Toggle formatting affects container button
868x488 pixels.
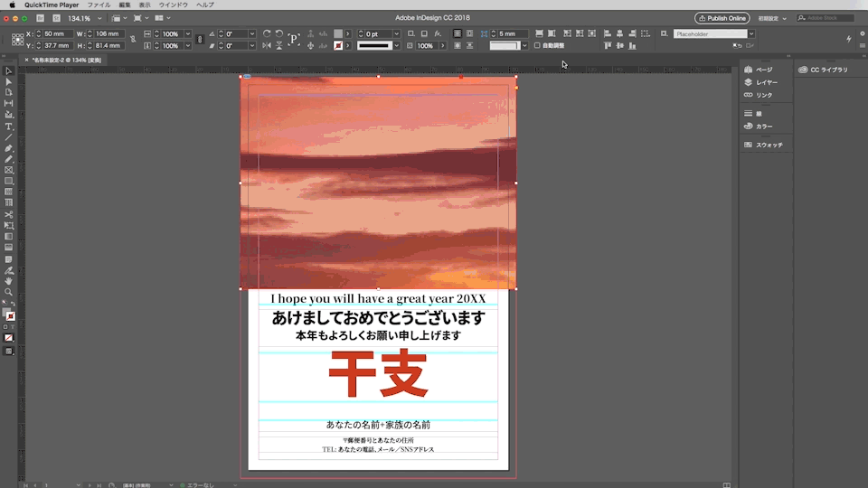coord(5,327)
